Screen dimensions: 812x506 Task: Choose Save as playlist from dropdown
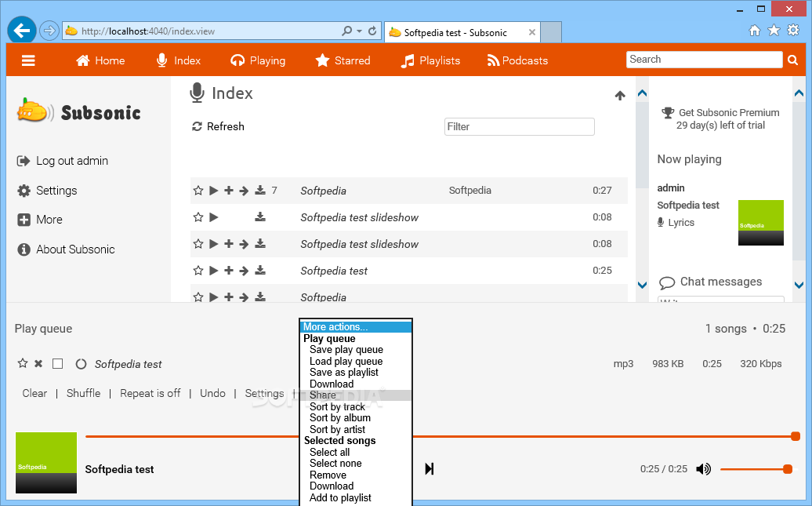[344, 373]
